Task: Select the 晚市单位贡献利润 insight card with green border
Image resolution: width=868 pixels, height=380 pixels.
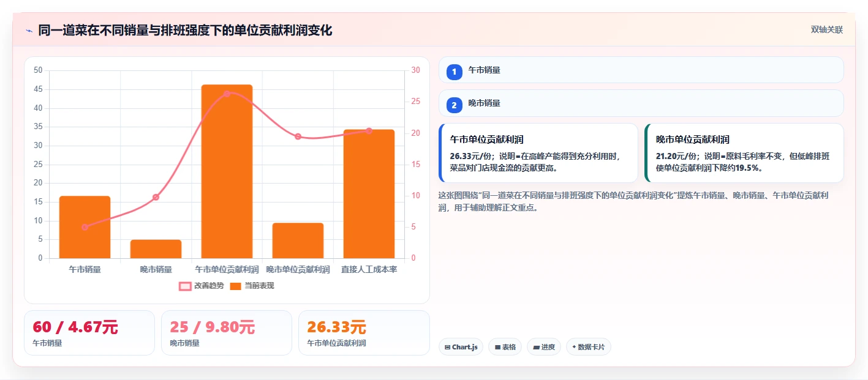Action: tap(744, 153)
